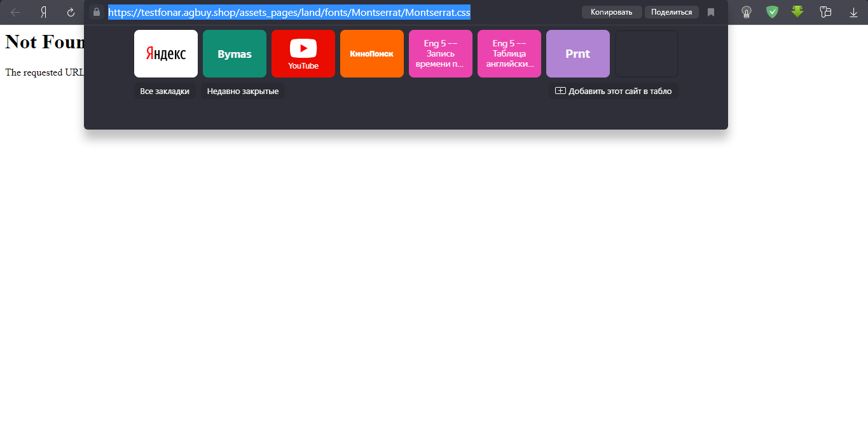The image size is (868, 439).
Task: Click Добавить этот сайт в табло
Action: (613, 91)
